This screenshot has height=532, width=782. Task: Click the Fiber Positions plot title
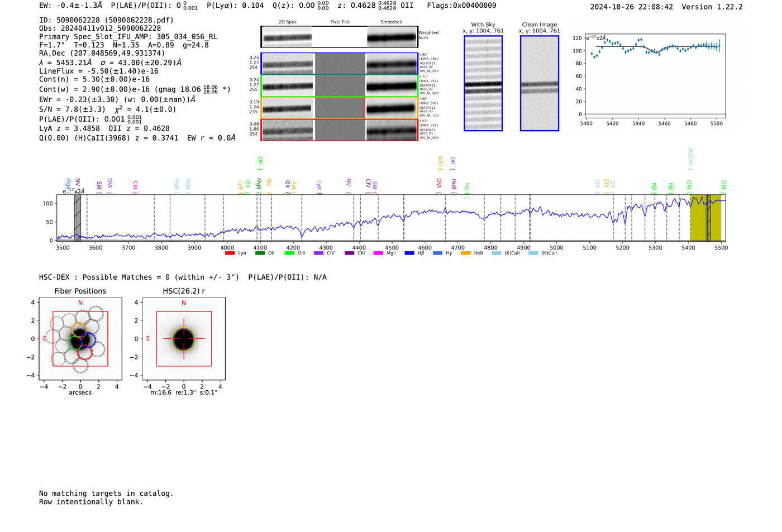click(x=80, y=291)
